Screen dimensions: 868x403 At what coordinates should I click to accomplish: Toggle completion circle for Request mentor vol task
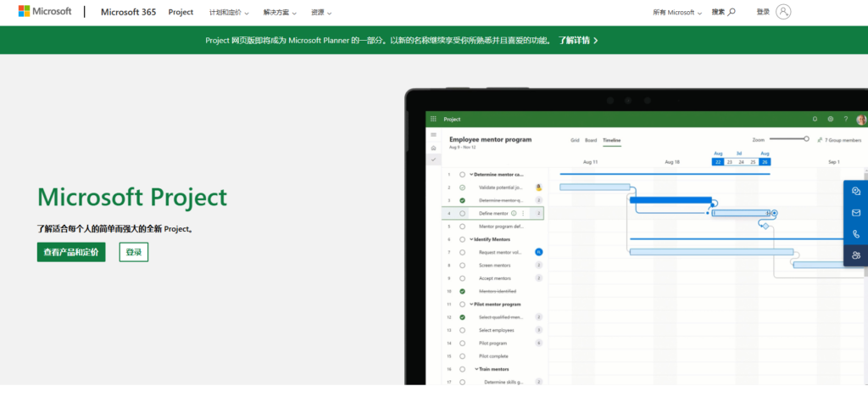pos(462,252)
